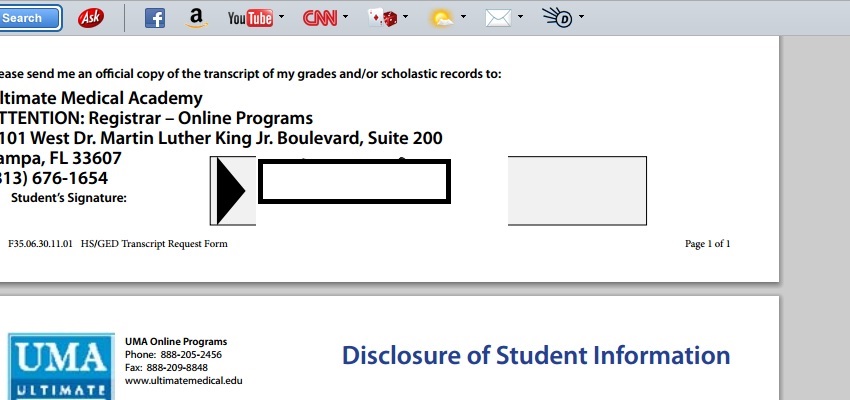Viewport: 850px width, 400px height.
Task: Click the Martin Luther King Jr. Boulevard line
Action: (x=221, y=138)
